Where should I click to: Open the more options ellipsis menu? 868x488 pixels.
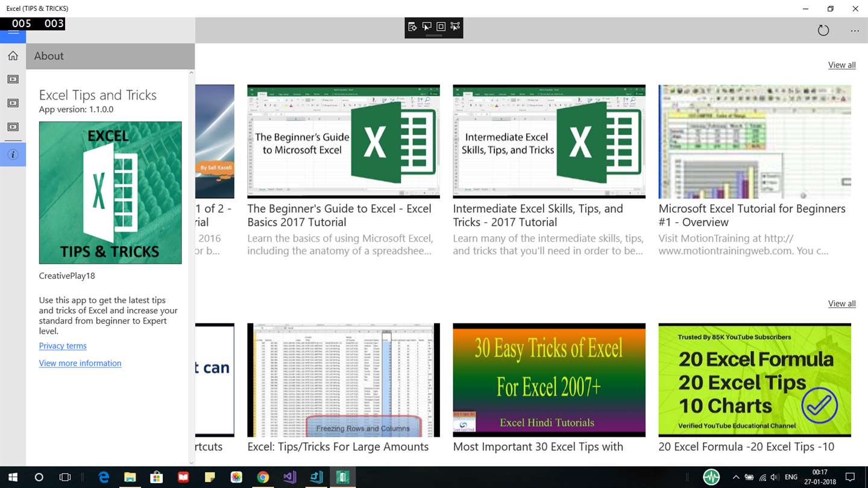[855, 30]
